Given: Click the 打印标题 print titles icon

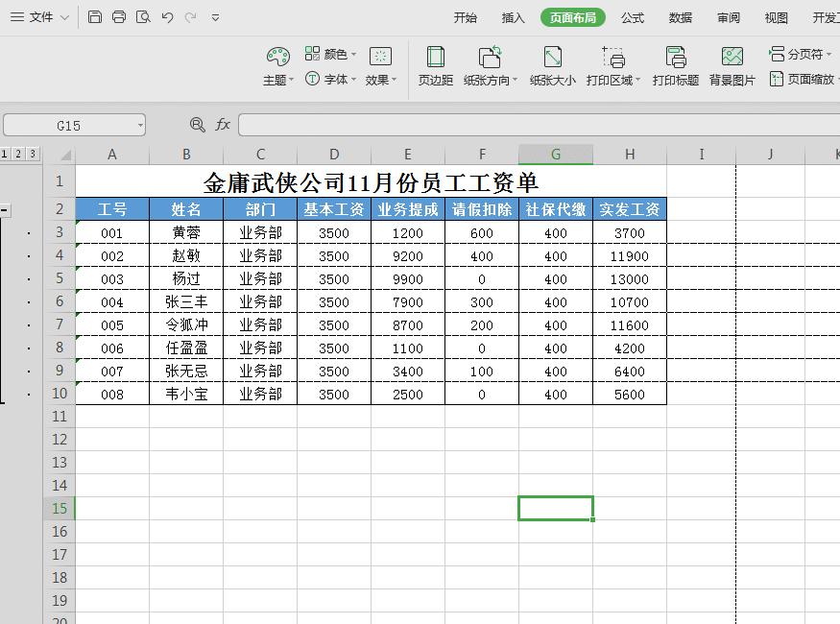Looking at the screenshot, I should coord(676,66).
